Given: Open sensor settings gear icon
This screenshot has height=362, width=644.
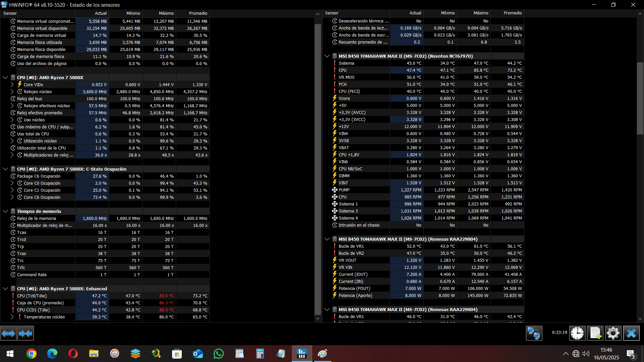Looking at the screenshot, I should [613, 333].
